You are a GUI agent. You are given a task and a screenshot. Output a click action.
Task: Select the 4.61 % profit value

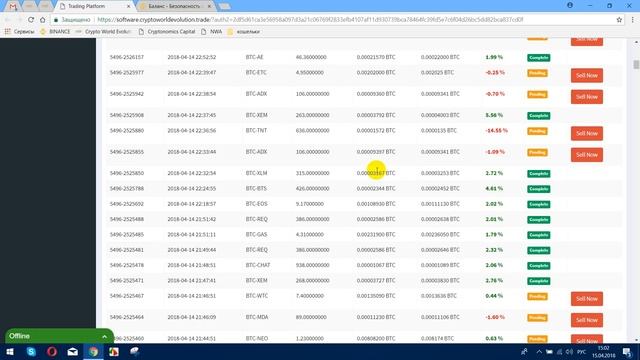[494, 189]
